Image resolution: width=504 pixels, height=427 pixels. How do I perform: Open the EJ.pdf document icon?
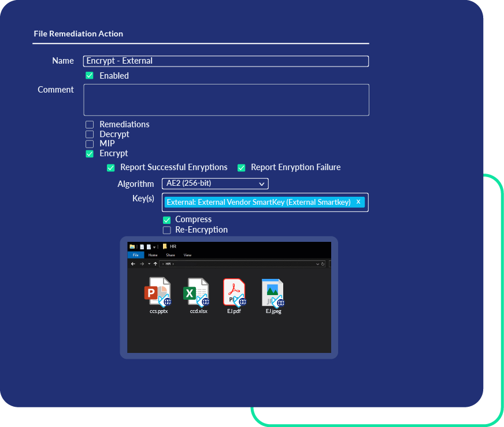click(234, 292)
